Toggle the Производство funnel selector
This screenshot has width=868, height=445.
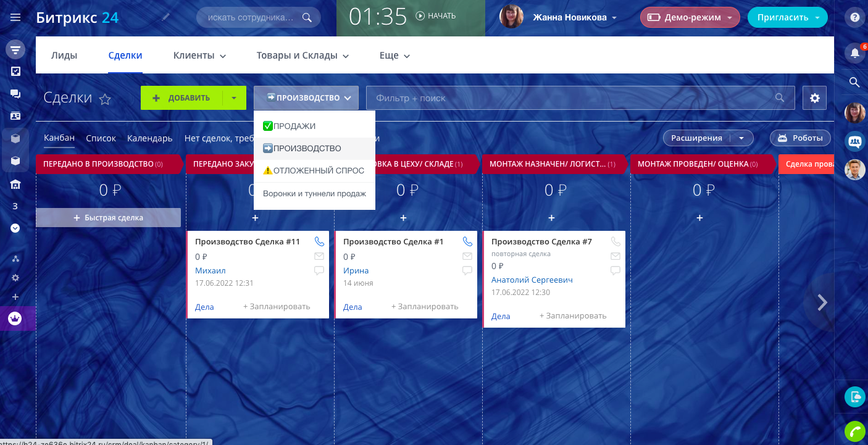coord(306,98)
